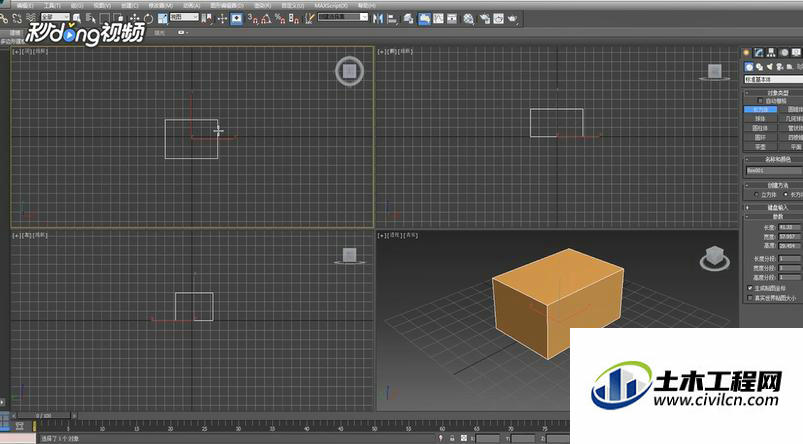
Task: Open the selection filter 全部 dropdown
Action: click(x=55, y=17)
